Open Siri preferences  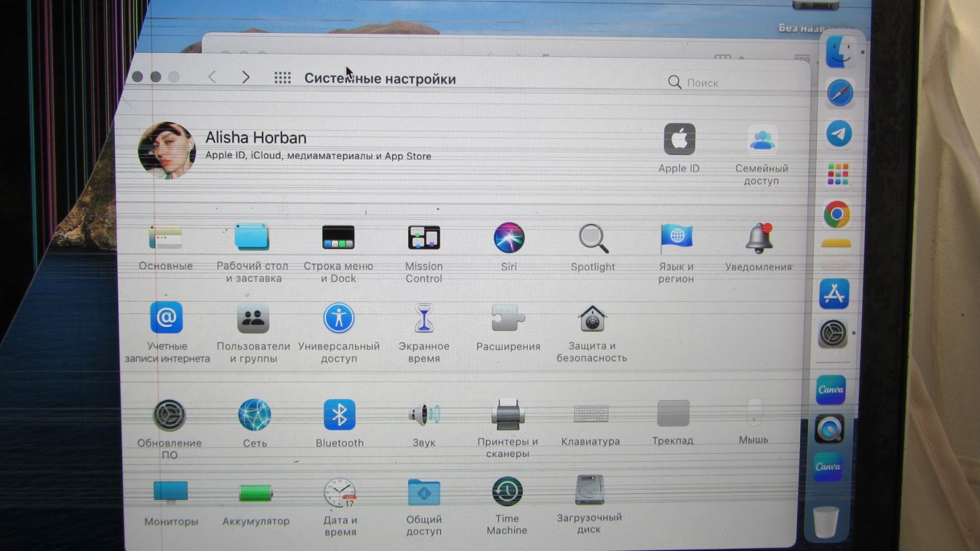click(509, 238)
